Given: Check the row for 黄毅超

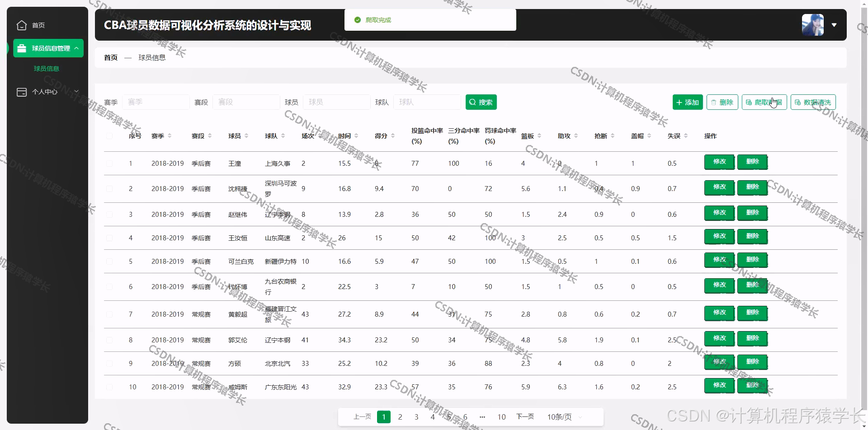Looking at the screenshot, I should pos(109,314).
